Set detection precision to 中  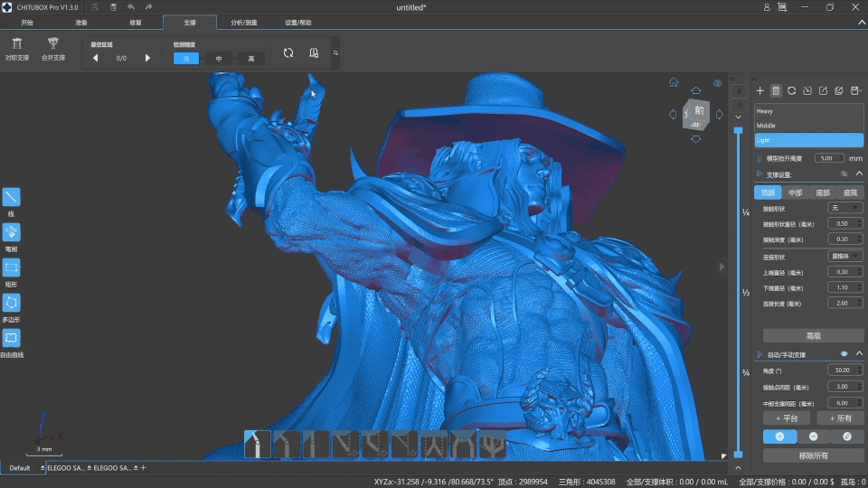(219, 59)
